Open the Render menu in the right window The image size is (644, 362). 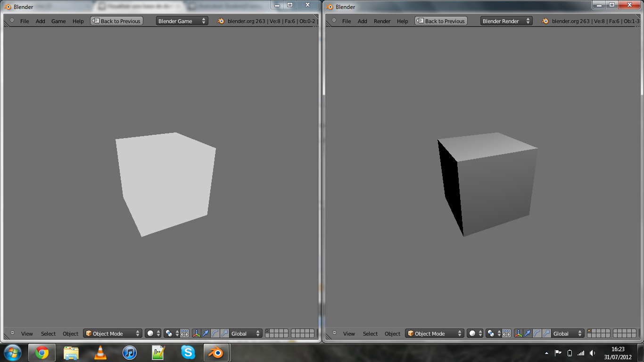coord(382,21)
